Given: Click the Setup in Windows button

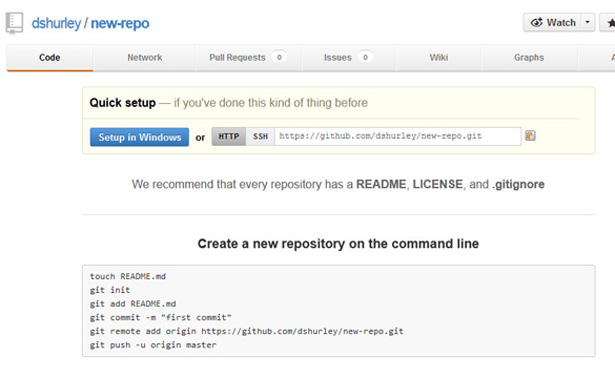Looking at the screenshot, I should pyautogui.click(x=139, y=137).
